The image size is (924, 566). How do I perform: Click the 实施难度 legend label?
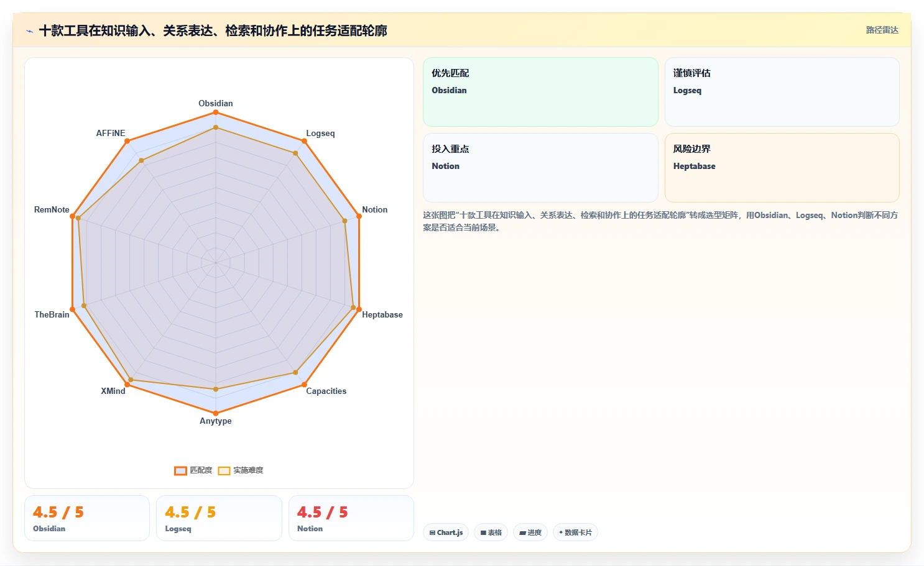pos(248,470)
